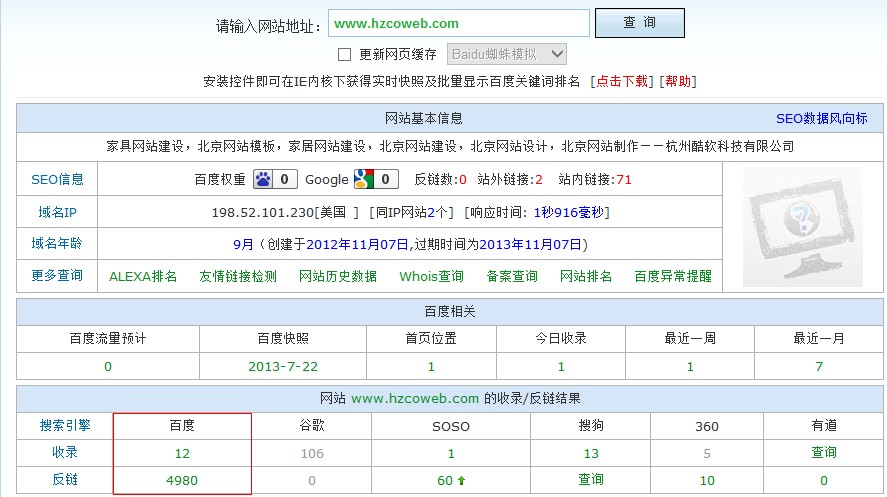Open SEO数据风向标 link
887x497 pixels.
[821, 118]
